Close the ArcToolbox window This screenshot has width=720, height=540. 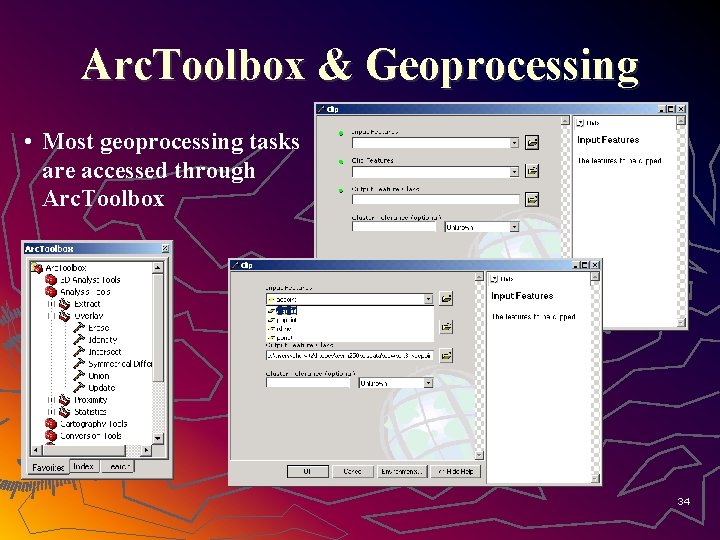pos(165,248)
